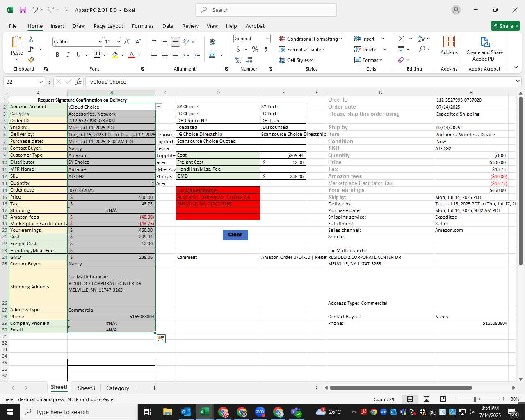525x420 pixels.
Task: Click the blue Clear button on sheet
Action: point(235,235)
